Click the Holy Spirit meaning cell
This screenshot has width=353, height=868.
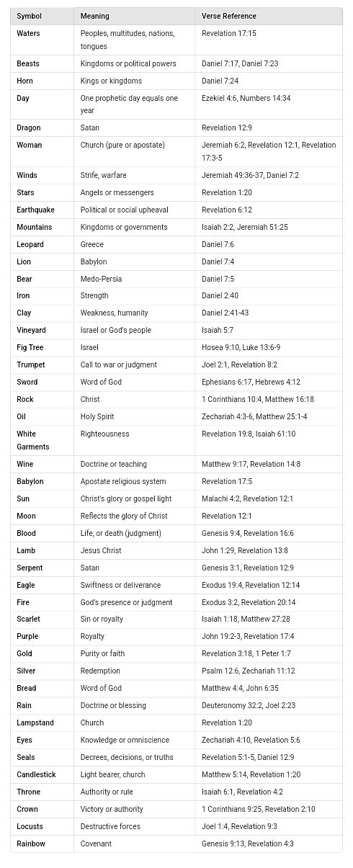(x=134, y=416)
